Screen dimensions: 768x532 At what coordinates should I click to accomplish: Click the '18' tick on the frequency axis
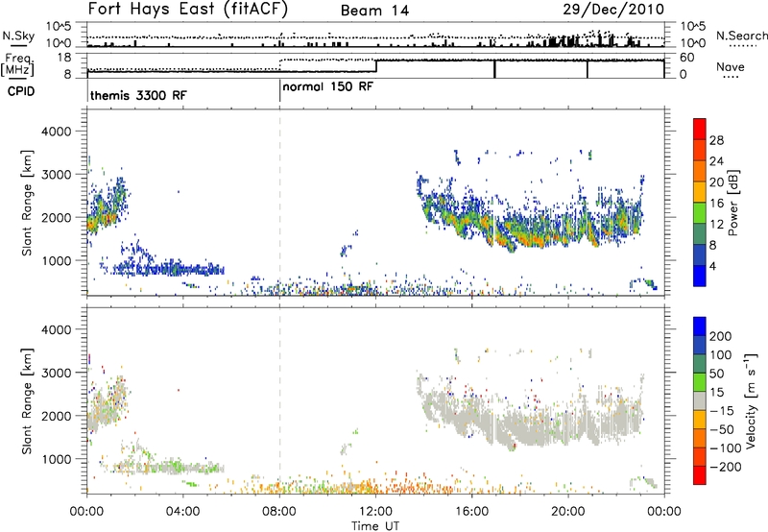pyautogui.click(x=64, y=58)
